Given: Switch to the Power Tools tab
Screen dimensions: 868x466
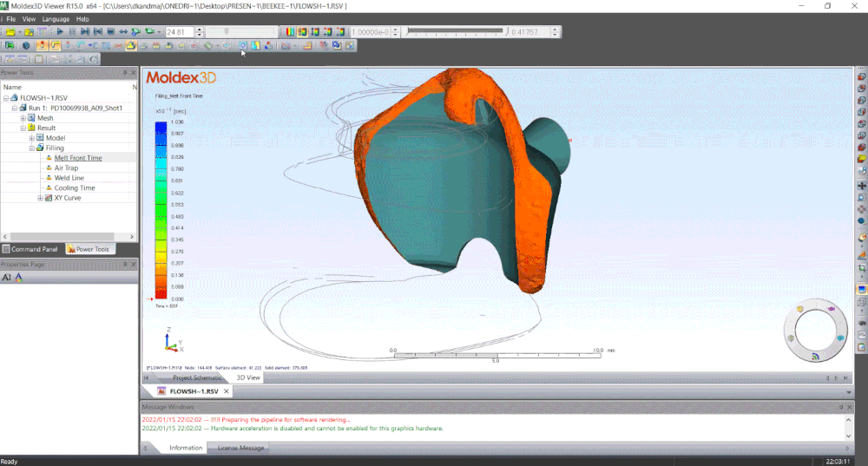Looking at the screenshot, I should click(x=89, y=249).
